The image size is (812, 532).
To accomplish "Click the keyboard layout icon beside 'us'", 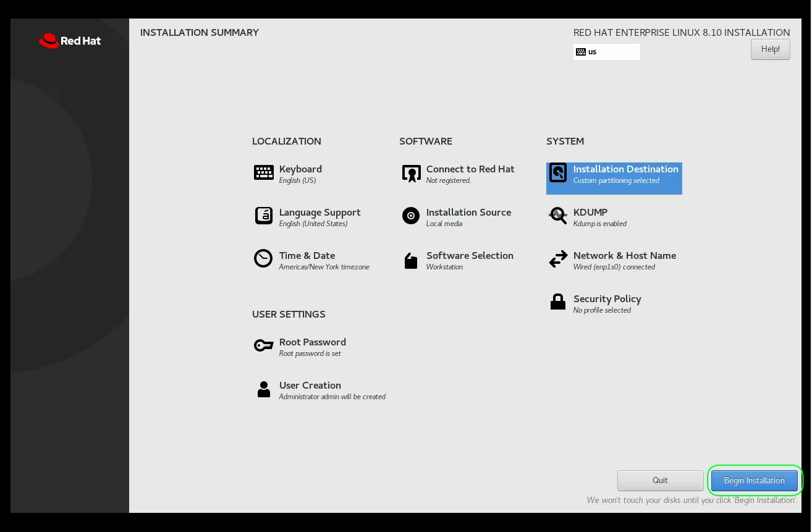I will tap(581, 52).
